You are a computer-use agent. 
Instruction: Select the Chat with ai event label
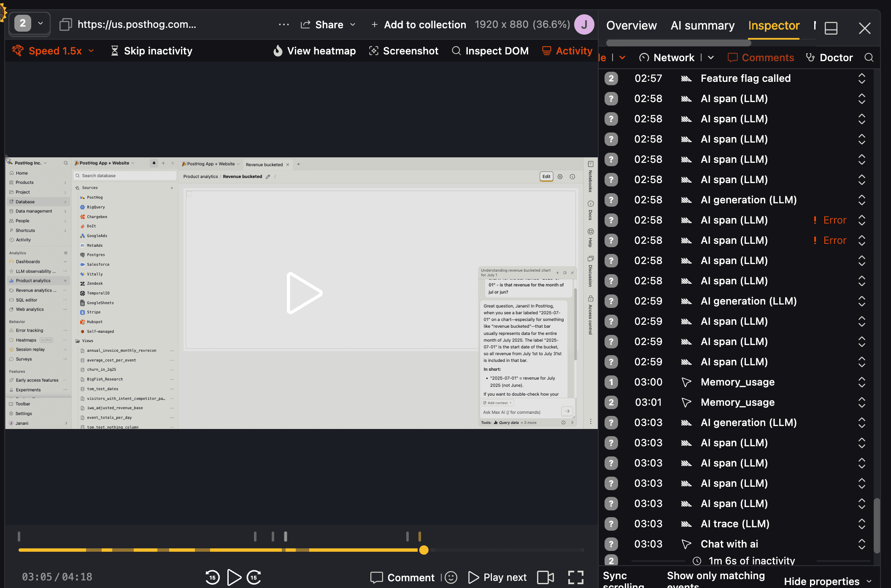click(x=729, y=544)
